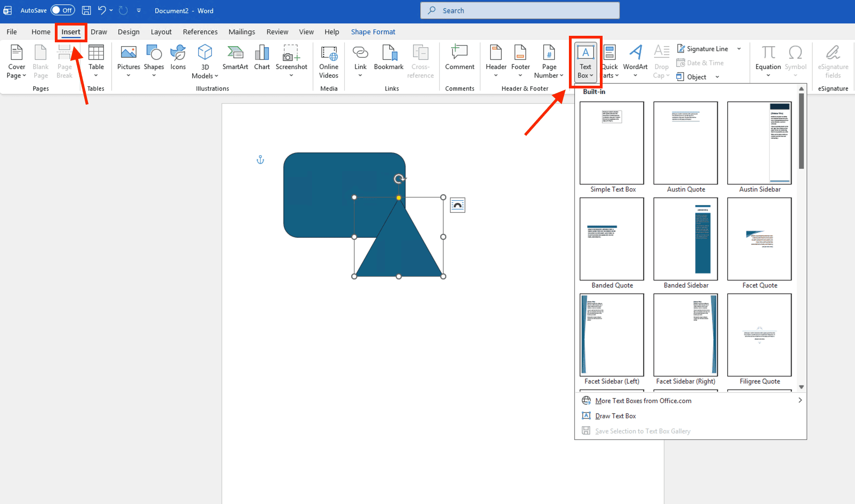855x504 pixels.
Task: Open the Review tab
Action: (x=277, y=32)
